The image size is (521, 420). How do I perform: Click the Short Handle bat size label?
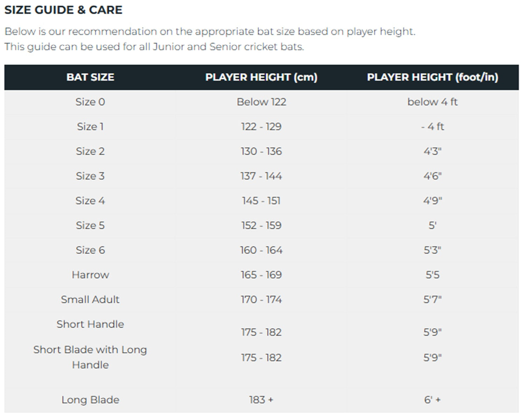(x=90, y=324)
